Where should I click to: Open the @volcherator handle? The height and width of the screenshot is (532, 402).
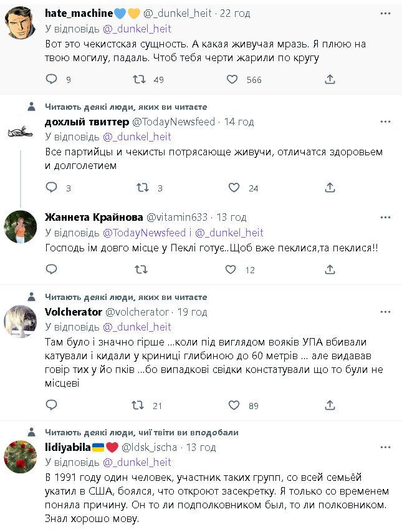coord(137,312)
